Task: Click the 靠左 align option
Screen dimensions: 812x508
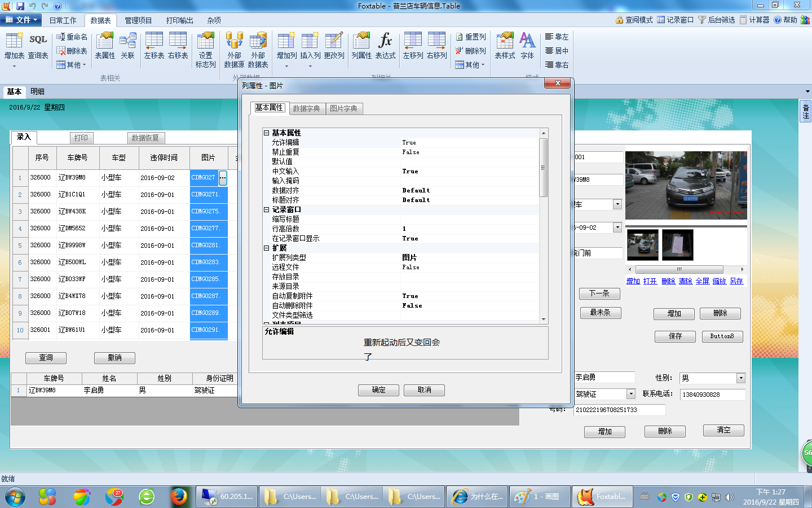Action: 557,37
